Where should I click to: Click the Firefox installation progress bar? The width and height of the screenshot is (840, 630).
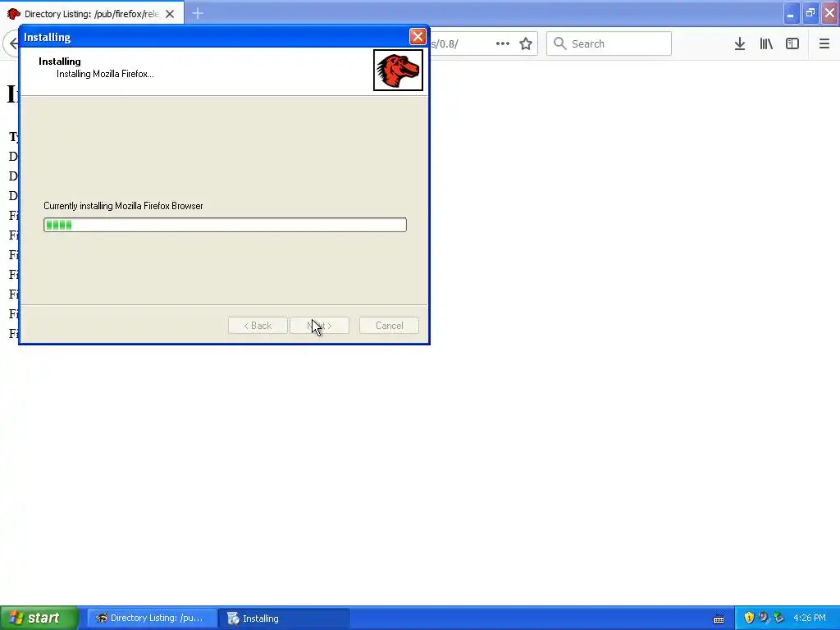coord(225,225)
